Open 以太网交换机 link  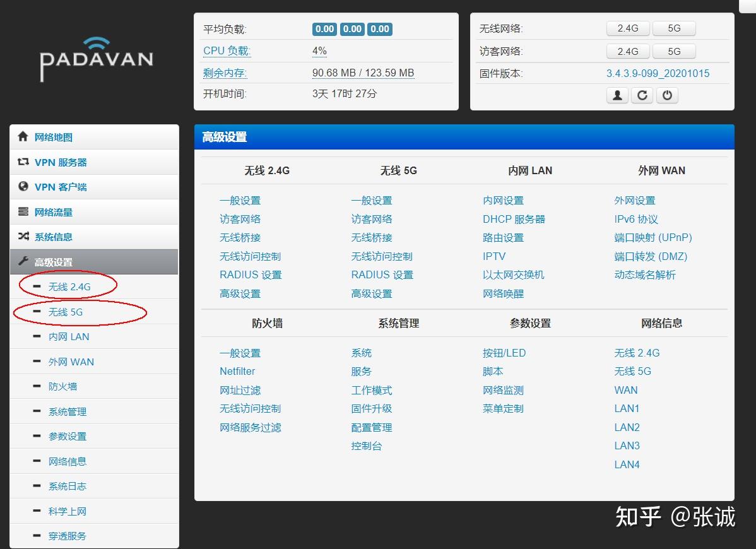coord(514,274)
